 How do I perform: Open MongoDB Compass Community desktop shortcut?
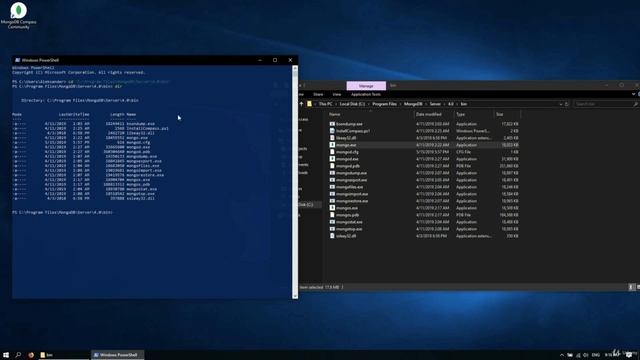[x=18, y=16]
